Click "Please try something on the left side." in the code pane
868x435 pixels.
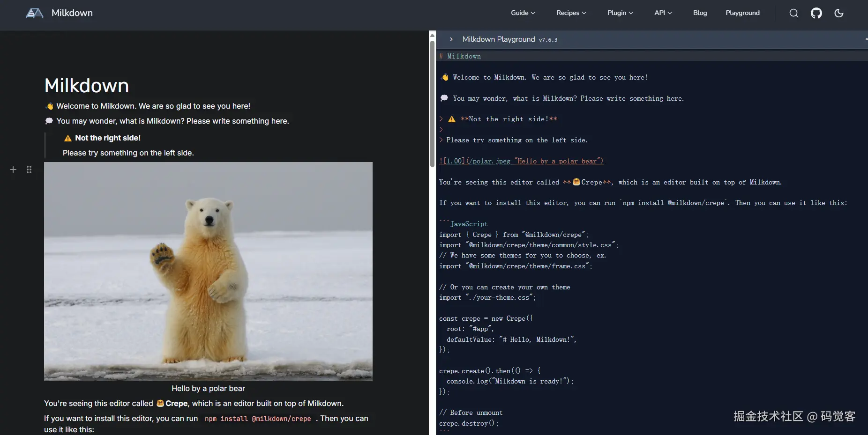point(516,140)
